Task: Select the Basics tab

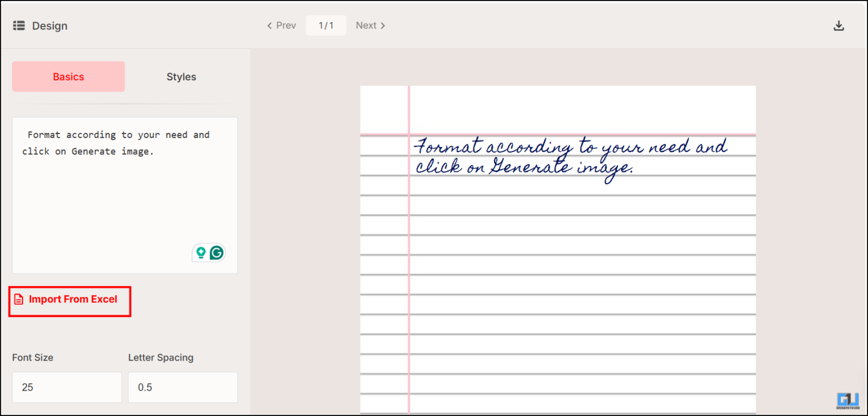Action: click(x=68, y=76)
